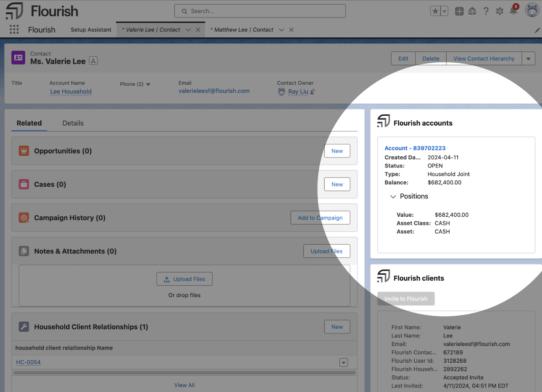The height and width of the screenshot is (392, 542).
Task: Open Setup using the gear icon
Action: point(500,11)
